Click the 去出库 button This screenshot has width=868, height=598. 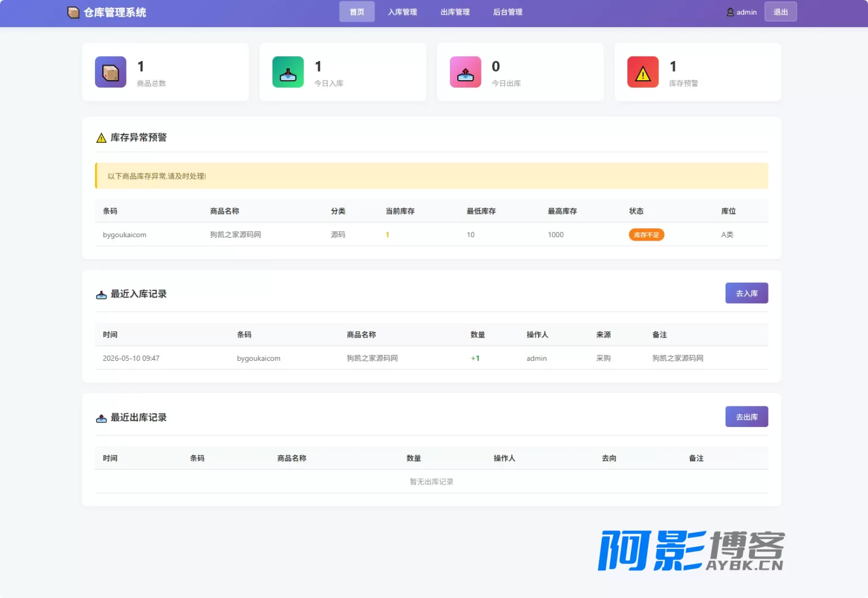tap(747, 417)
